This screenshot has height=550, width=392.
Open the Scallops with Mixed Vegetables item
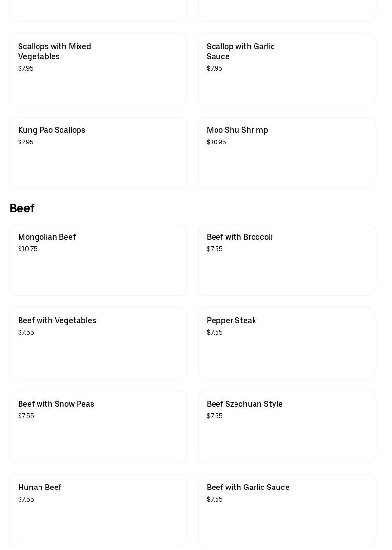98,69
